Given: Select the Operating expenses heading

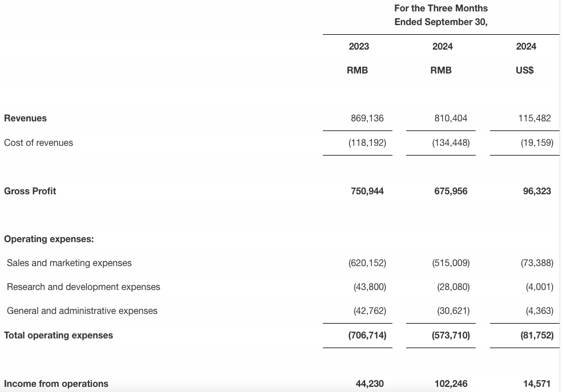Looking at the screenshot, I should [49, 239].
